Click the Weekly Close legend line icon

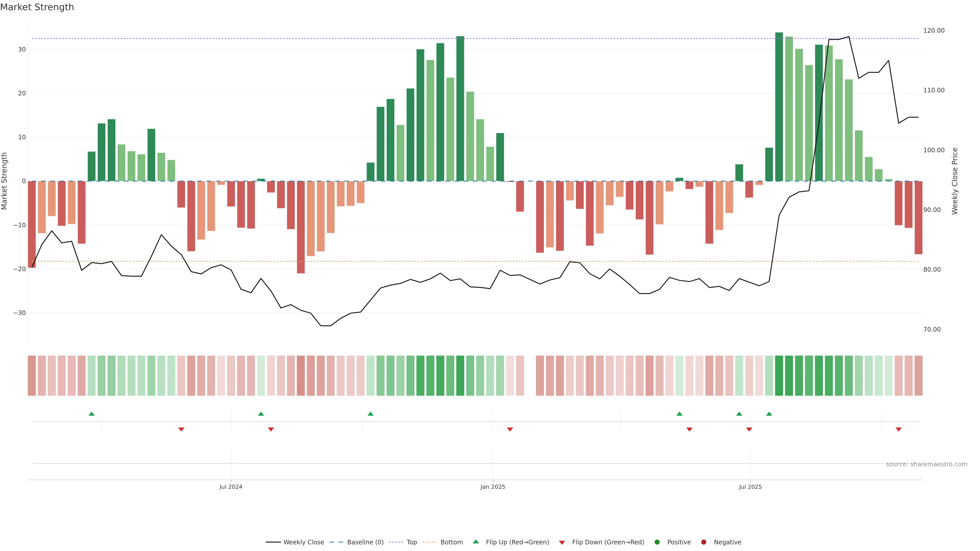click(x=273, y=542)
